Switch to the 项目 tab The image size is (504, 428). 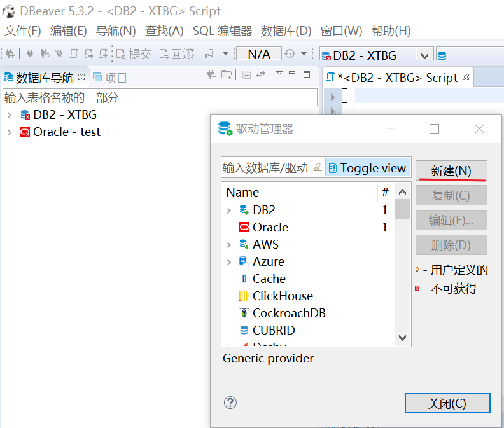(x=110, y=78)
